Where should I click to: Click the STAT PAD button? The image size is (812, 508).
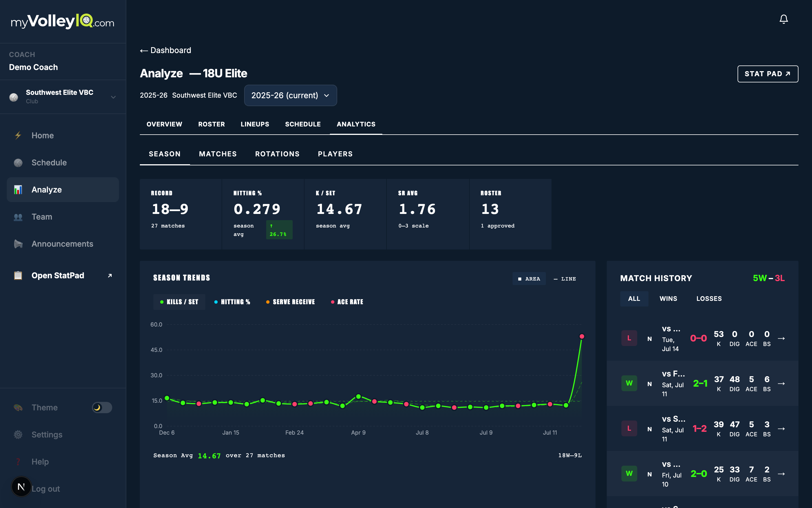click(x=768, y=74)
